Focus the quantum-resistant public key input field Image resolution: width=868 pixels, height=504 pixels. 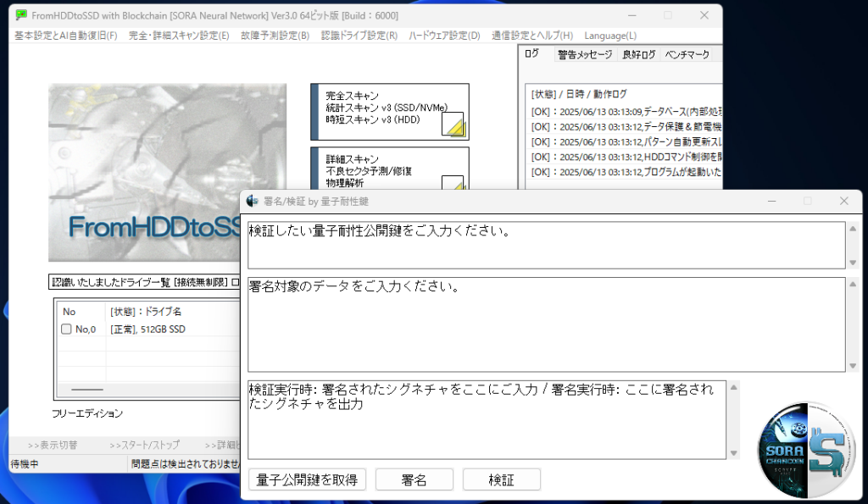(x=547, y=245)
